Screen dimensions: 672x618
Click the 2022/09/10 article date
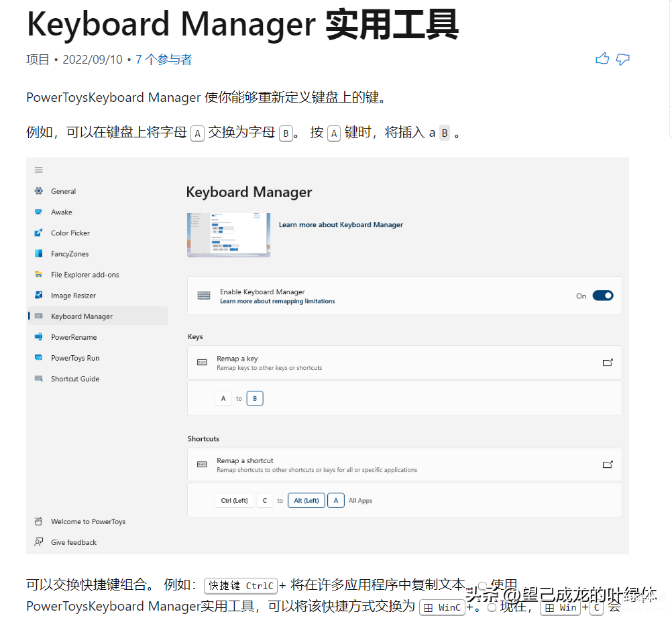(x=93, y=60)
